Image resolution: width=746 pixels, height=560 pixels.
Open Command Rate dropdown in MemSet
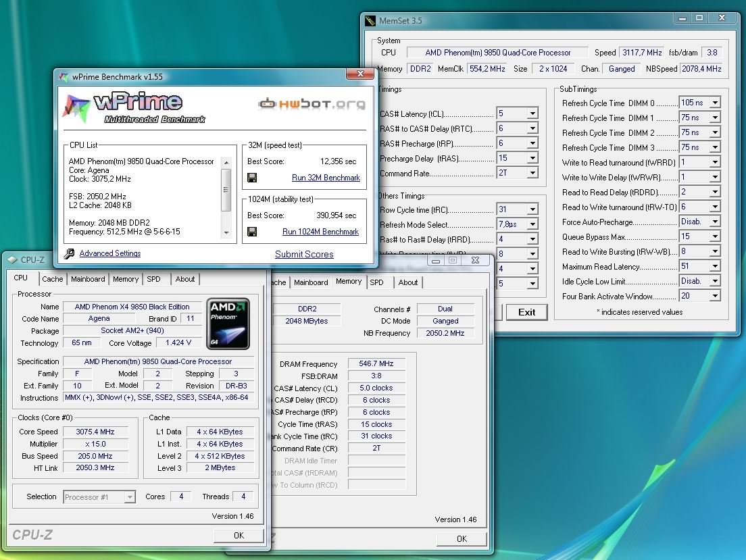pyautogui.click(x=533, y=173)
